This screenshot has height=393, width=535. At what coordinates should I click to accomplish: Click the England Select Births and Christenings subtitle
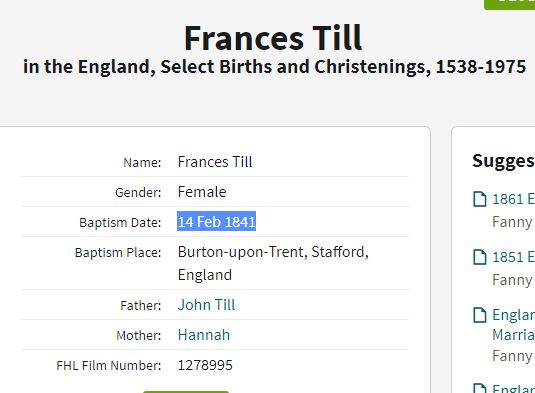click(275, 67)
